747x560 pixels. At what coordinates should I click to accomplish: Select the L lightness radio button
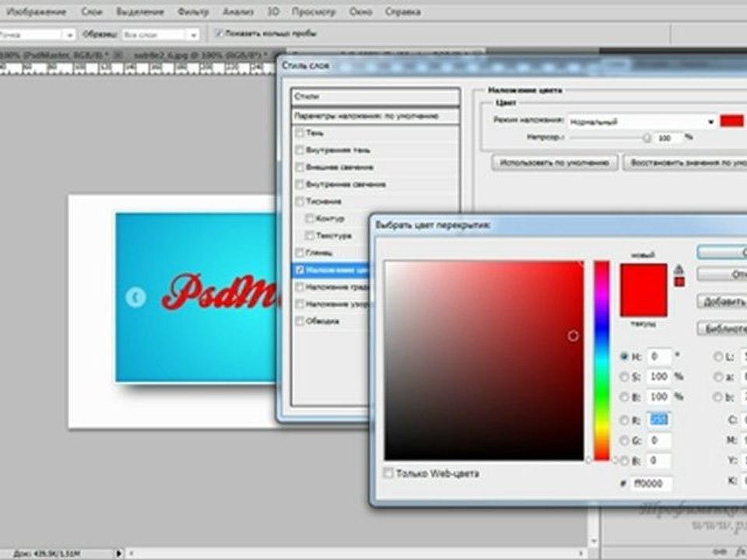[x=718, y=356]
